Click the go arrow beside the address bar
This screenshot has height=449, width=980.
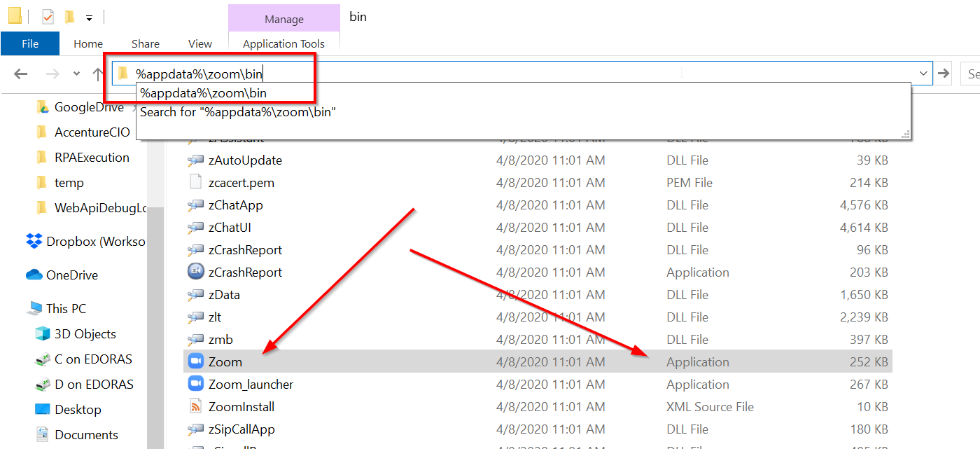[944, 73]
